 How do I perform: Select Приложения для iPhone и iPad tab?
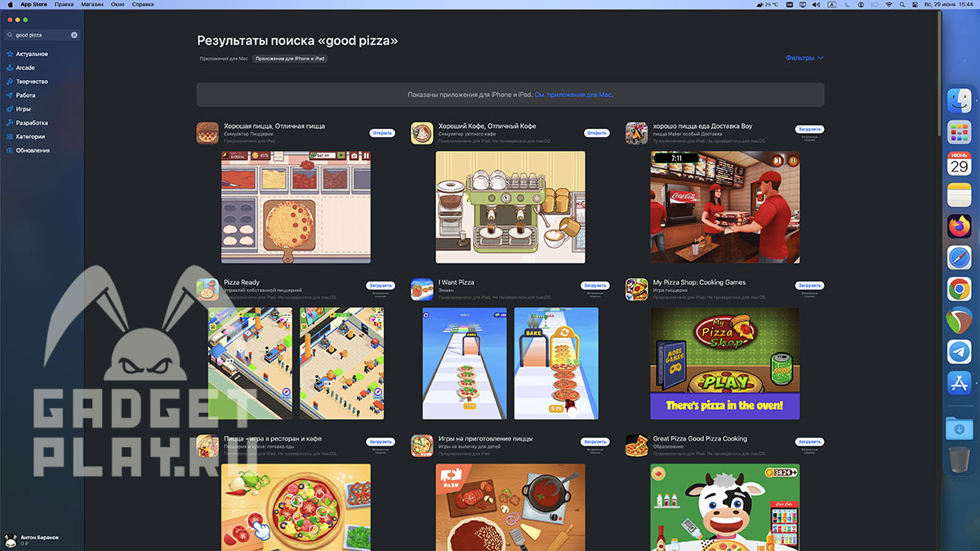click(290, 59)
